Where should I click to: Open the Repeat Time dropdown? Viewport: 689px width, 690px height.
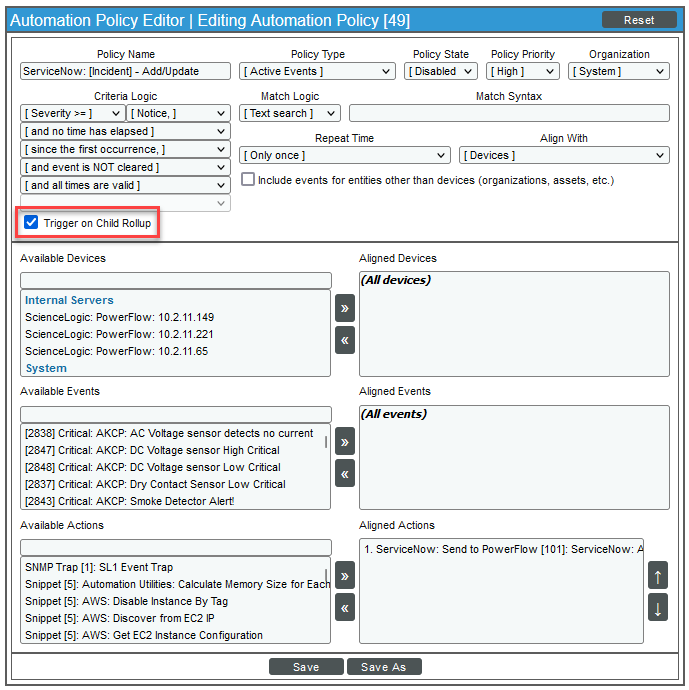coord(345,155)
